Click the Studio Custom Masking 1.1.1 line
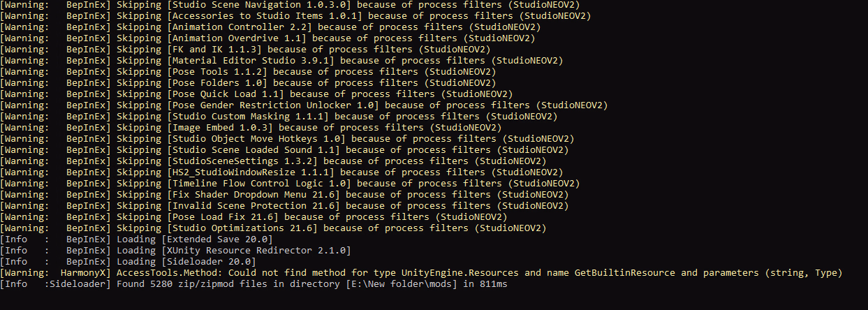 pyautogui.click(x=278, y=117)
